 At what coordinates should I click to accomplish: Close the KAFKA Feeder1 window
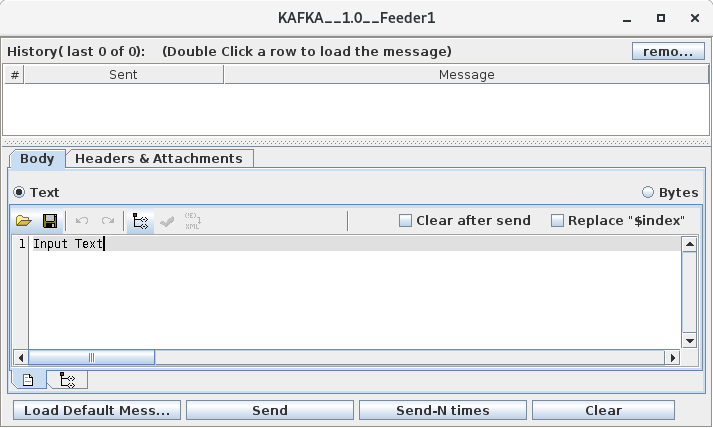pos(695,18)
